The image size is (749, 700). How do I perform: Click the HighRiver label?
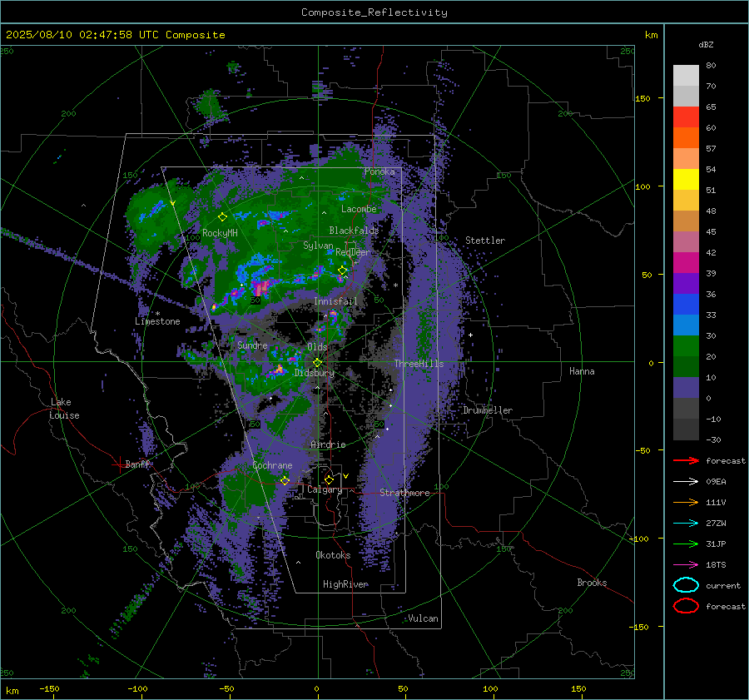345,584
